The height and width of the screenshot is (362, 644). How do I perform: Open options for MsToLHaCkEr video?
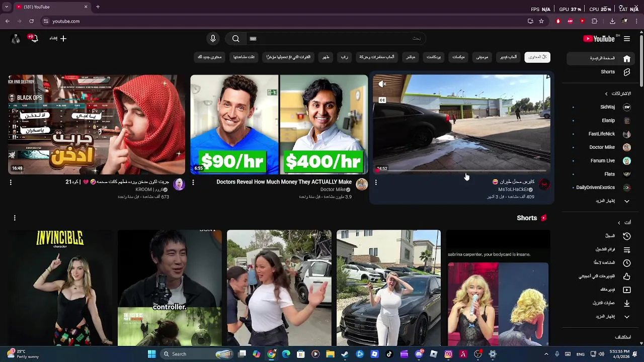tap(376, 183)
